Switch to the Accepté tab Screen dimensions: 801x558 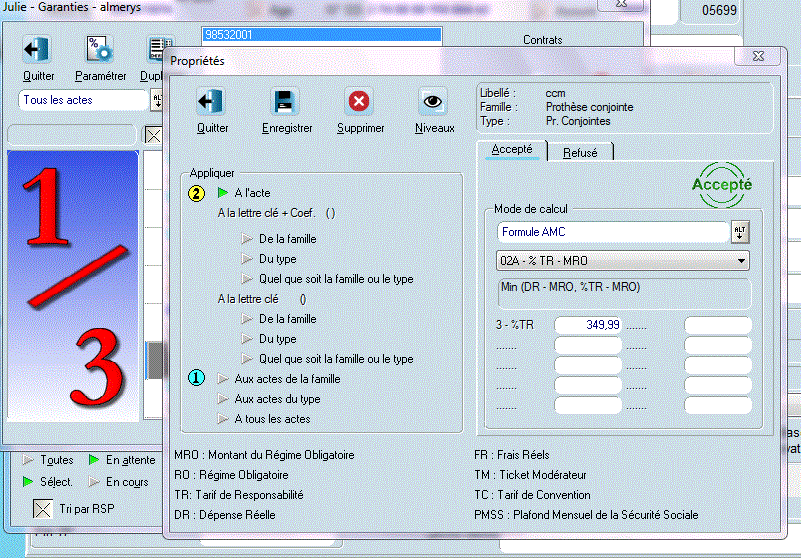pos(512,150)
